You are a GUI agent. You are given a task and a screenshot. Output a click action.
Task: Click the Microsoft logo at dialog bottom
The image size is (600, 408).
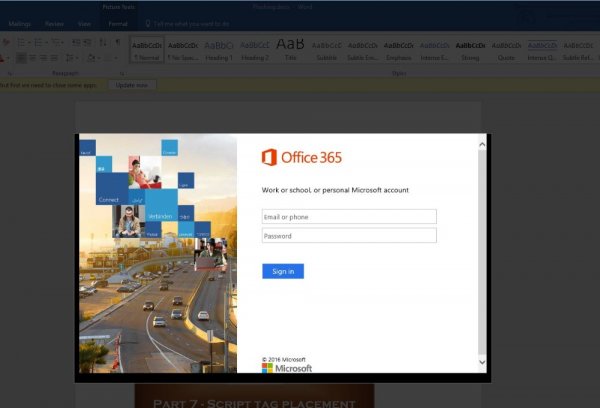(287, 368)
